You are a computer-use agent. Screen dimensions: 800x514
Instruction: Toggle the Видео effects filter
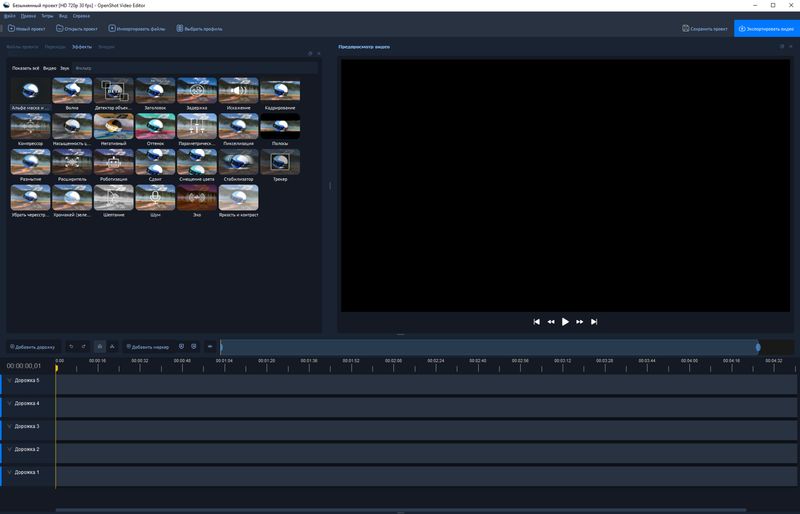pos(49,68)
